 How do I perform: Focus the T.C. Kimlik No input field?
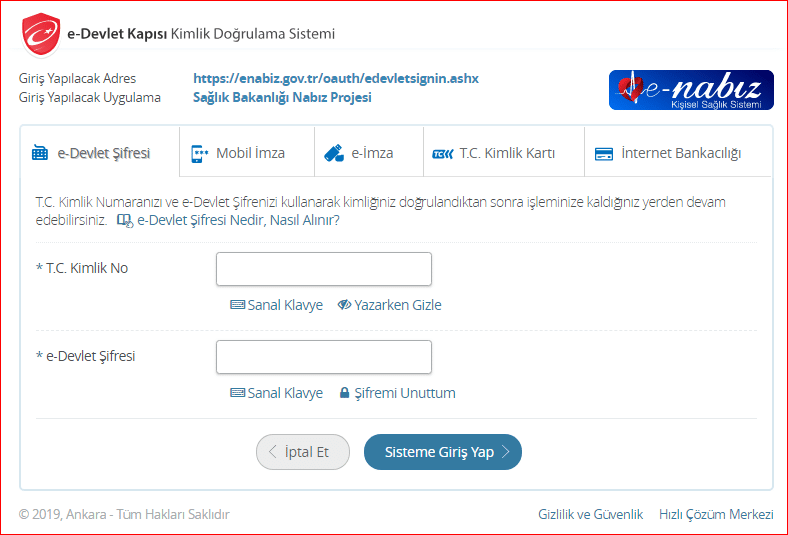324,269
